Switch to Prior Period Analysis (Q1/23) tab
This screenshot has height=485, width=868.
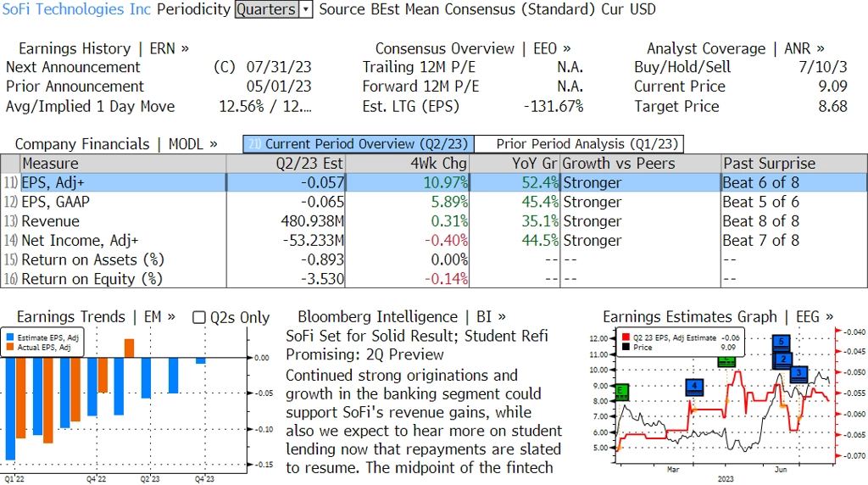579,144
